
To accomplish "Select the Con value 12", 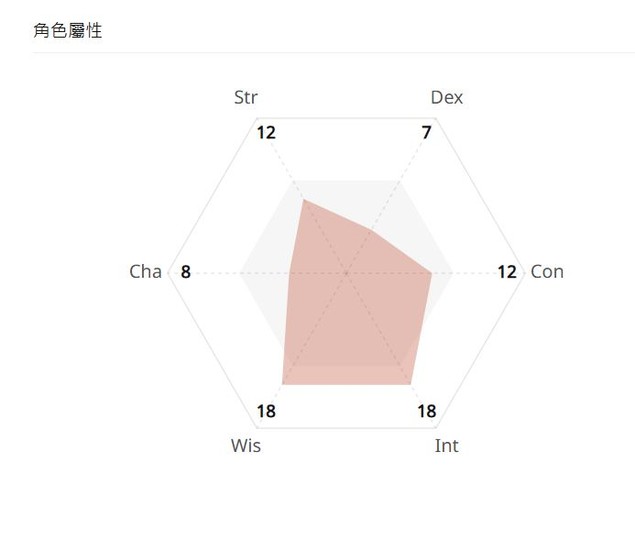I will [x=507, y=272].
